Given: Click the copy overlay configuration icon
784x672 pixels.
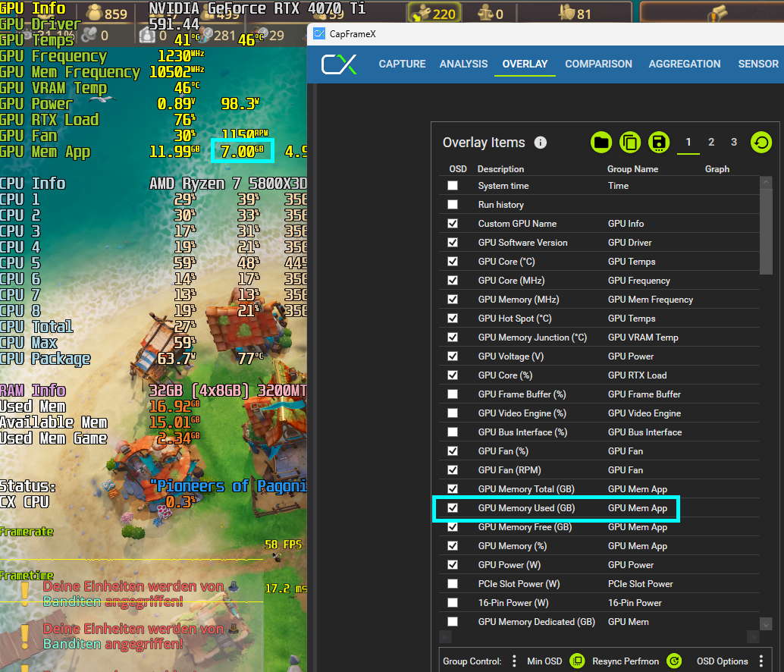Looking at the screenshot, I should (630, 143).
